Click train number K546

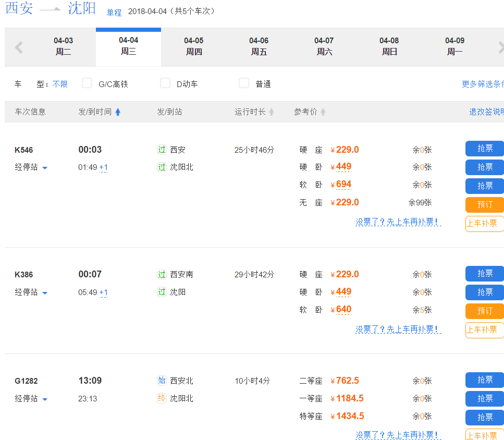24,150
